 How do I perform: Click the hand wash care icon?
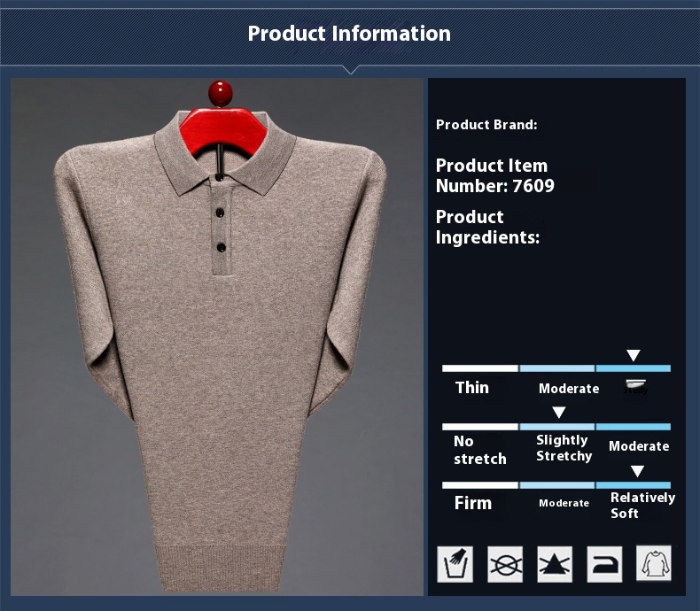455,563
